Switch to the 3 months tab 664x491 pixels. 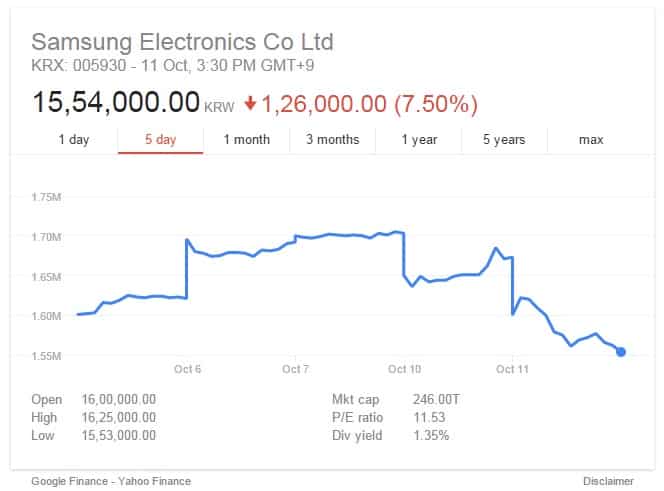332,139
